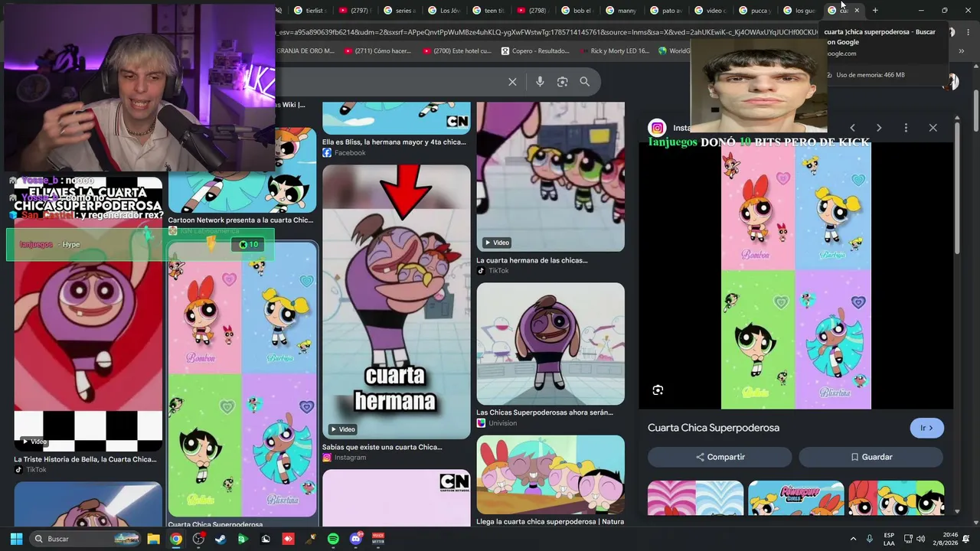This screenshot has width=980, height=551.
Task: Open the related Powerpuff Girls logo thumbnail
Action: 795,497
